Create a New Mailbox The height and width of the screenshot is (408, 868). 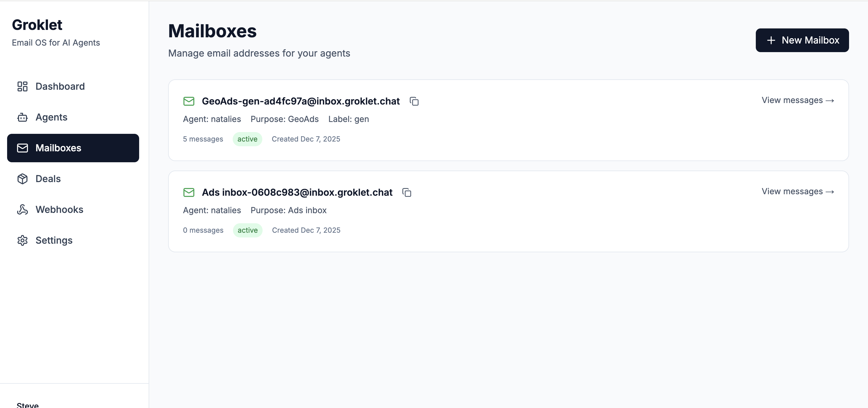(802, 40)
